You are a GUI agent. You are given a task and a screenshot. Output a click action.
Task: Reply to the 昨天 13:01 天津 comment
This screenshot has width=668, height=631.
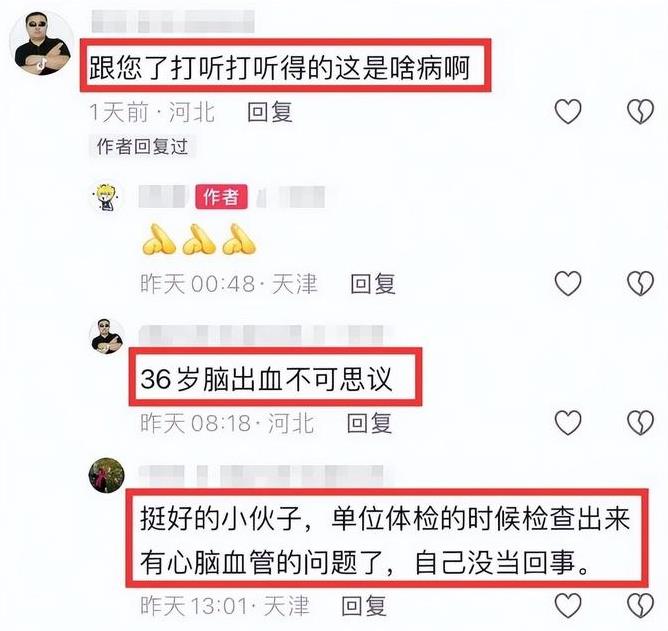364,606
